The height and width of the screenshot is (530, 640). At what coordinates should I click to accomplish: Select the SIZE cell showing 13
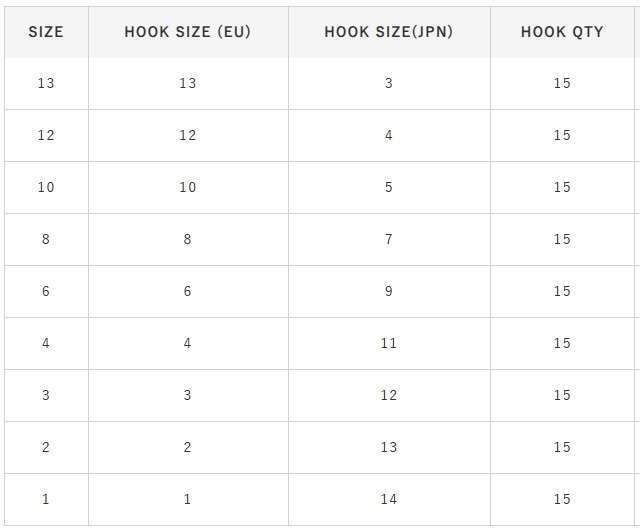coord(46,83)
